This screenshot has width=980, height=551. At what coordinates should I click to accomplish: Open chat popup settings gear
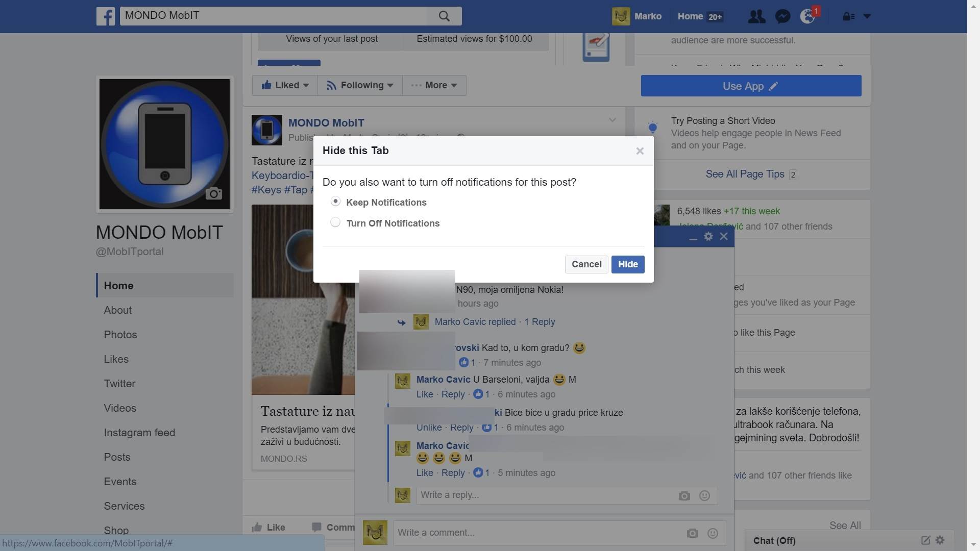(708, 236)
